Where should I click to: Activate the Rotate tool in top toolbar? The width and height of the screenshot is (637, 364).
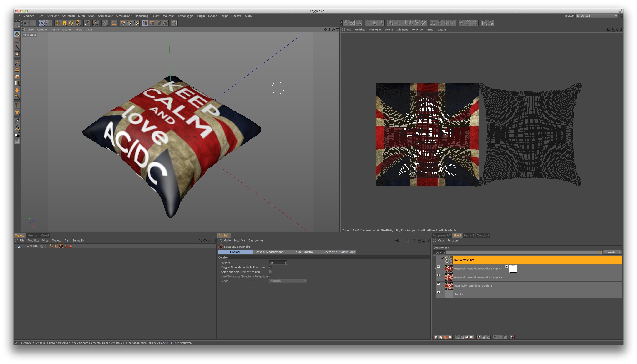point(71,23)
